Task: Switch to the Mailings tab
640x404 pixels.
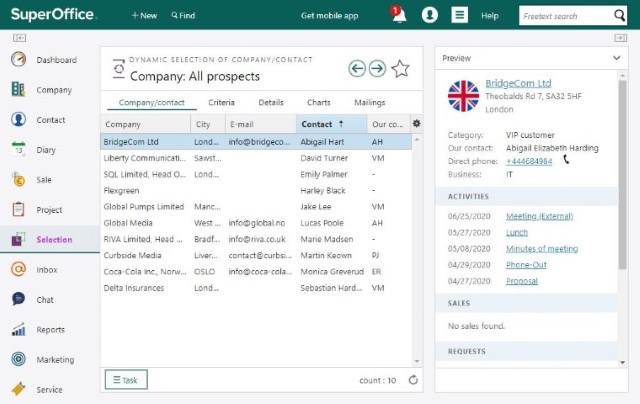Action: point(369,102)
